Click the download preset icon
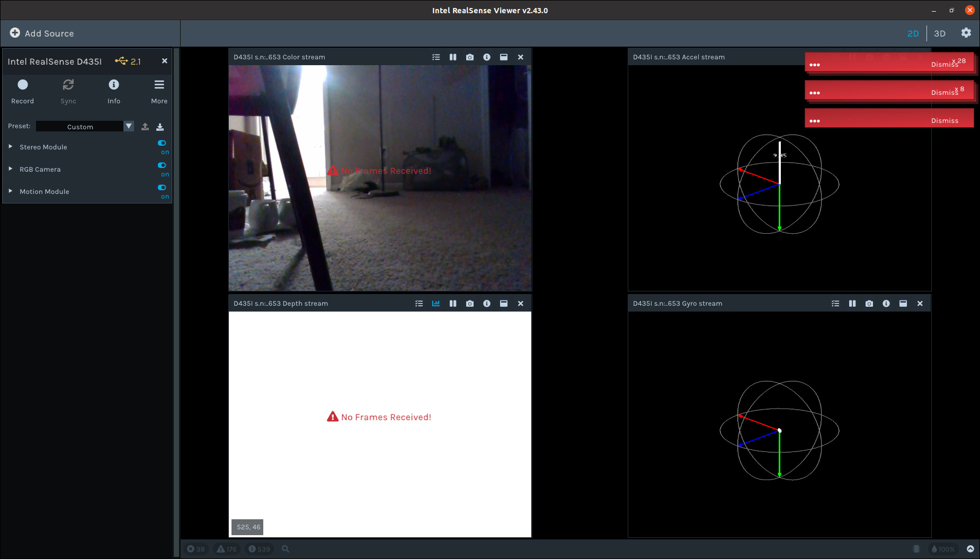Screen dimensions: 980x559 coord(160,127)
